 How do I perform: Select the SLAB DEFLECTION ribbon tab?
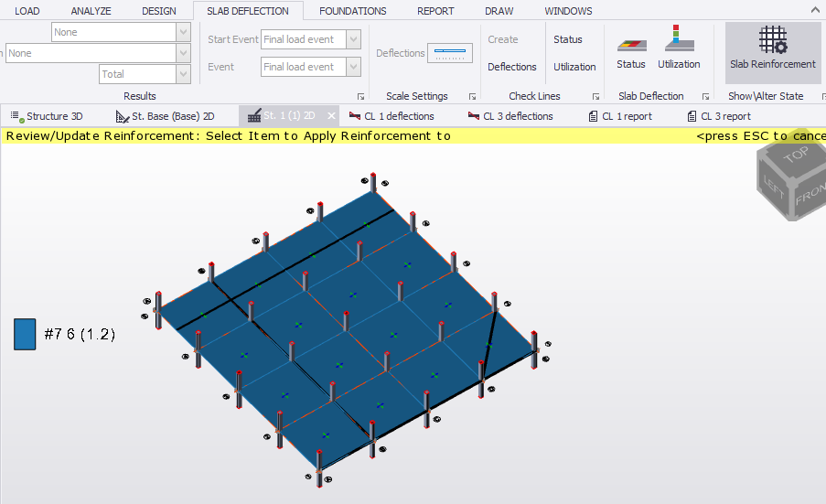pyautogui.click(x=248, y=11)
